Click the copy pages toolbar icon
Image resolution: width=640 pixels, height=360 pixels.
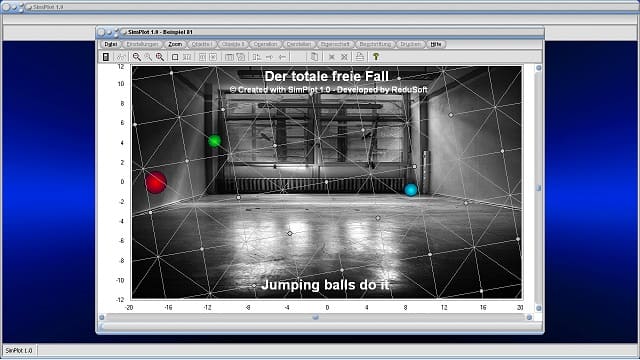click(314, 57)
